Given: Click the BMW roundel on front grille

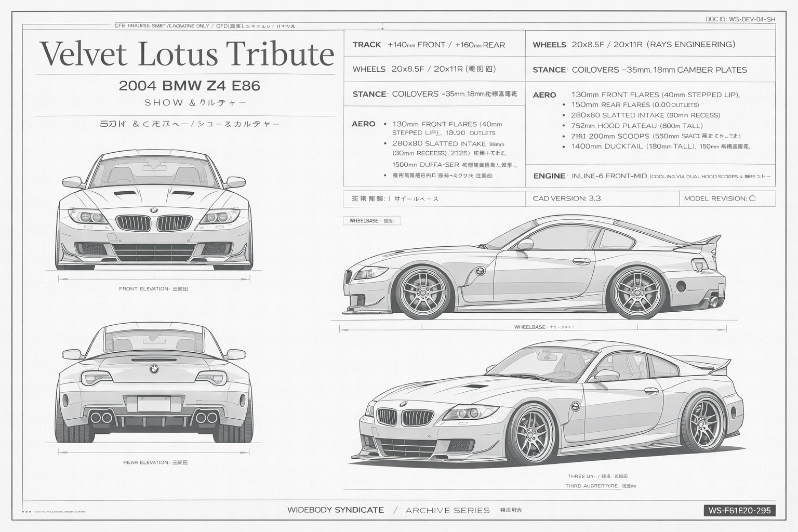Looking at the screenshot, I should click(154, 210).
